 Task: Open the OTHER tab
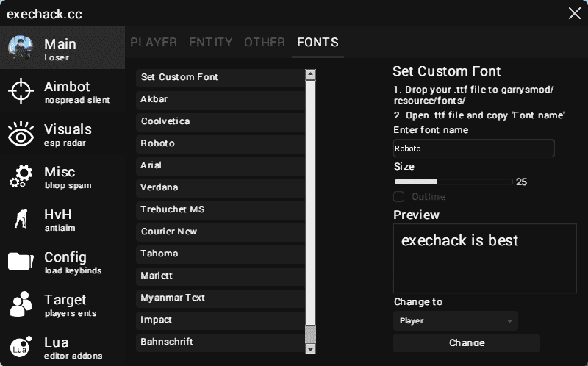coord(265,43)
